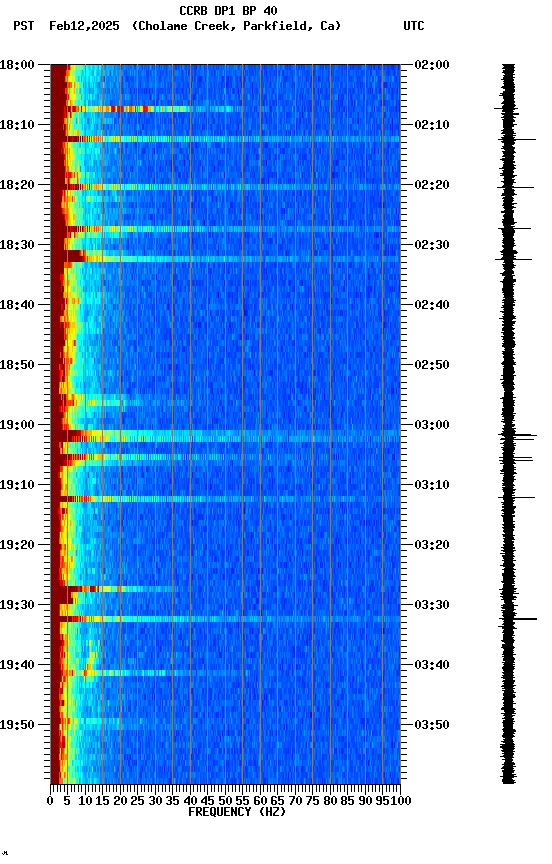This screenshot has height=864, width=552.
Task: Click the seismogram spike near 03:32 UTC
Action: 518,619
